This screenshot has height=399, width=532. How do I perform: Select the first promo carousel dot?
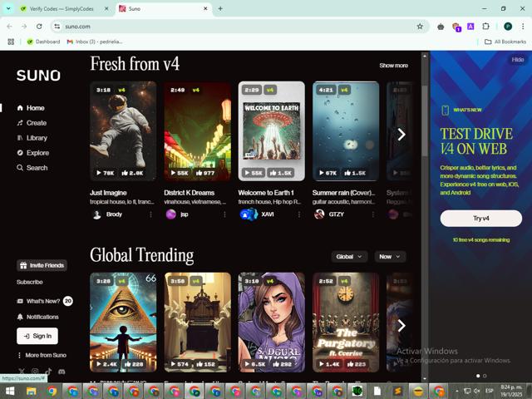[478, 376]
